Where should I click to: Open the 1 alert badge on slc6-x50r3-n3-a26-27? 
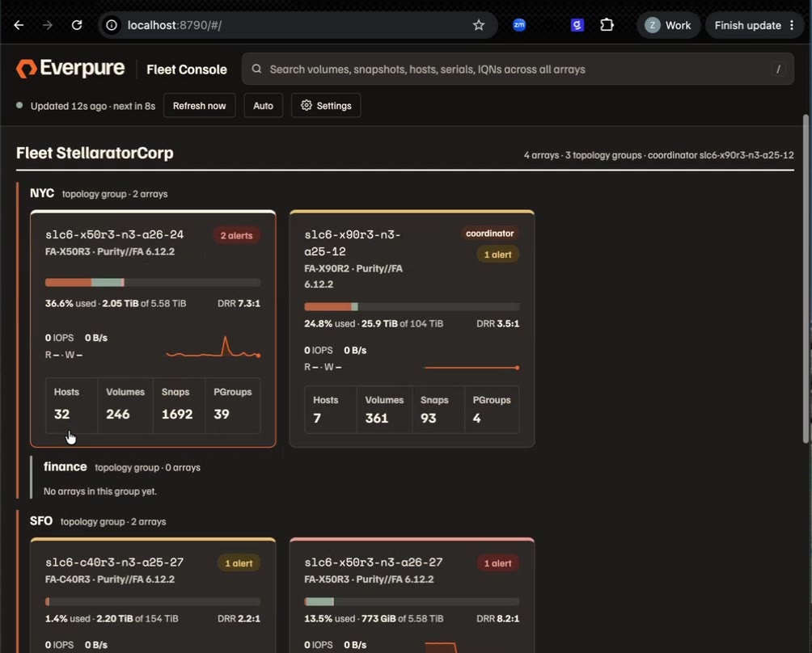coord(497,563)
